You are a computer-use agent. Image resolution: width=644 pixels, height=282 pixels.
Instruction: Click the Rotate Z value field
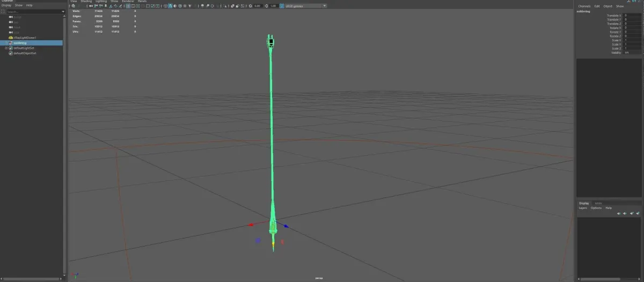click(x=632, y=36)
